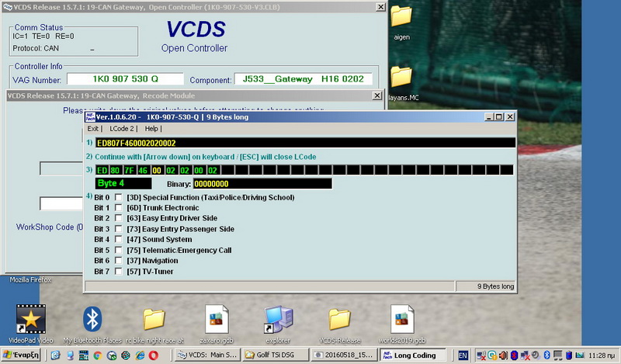Close the LCode long coding window
The image size is (621, 364).
tap(510, 117)
